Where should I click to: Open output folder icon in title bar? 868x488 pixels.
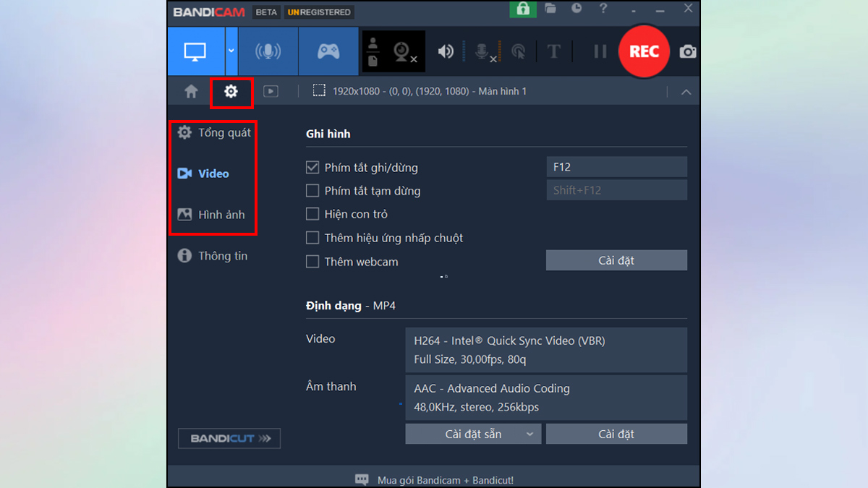point(550,9)
